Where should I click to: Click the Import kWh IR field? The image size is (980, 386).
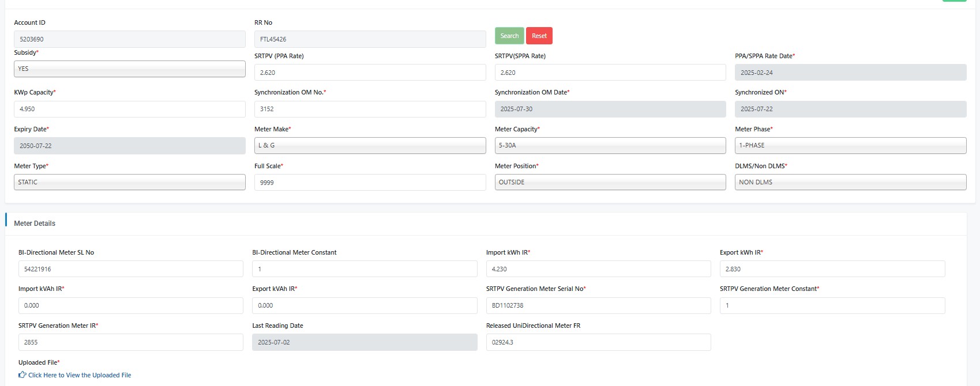click(598, 269)
